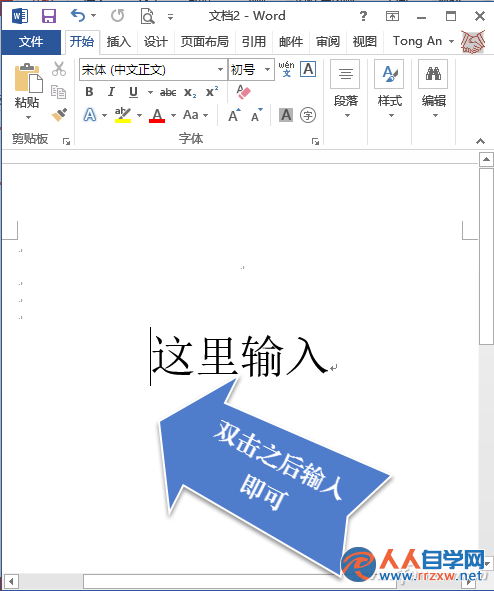Collapse the ribbon with up chevron
Image resolution: width=494 pixels, height=591 pixels.
click(480, 141)
